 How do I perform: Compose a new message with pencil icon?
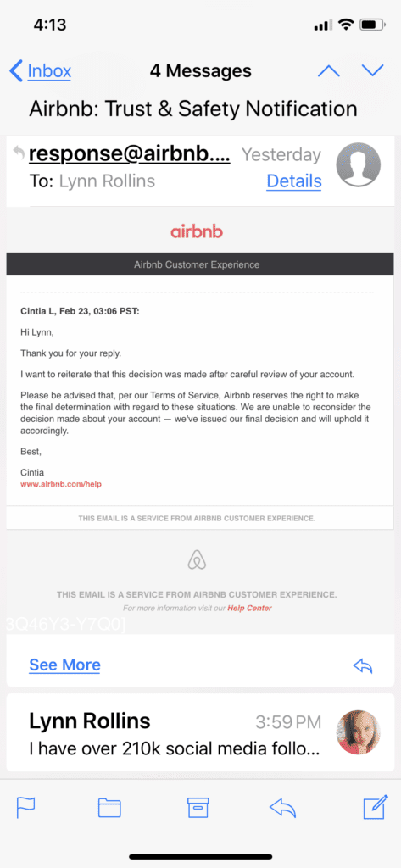pos(376,808)
